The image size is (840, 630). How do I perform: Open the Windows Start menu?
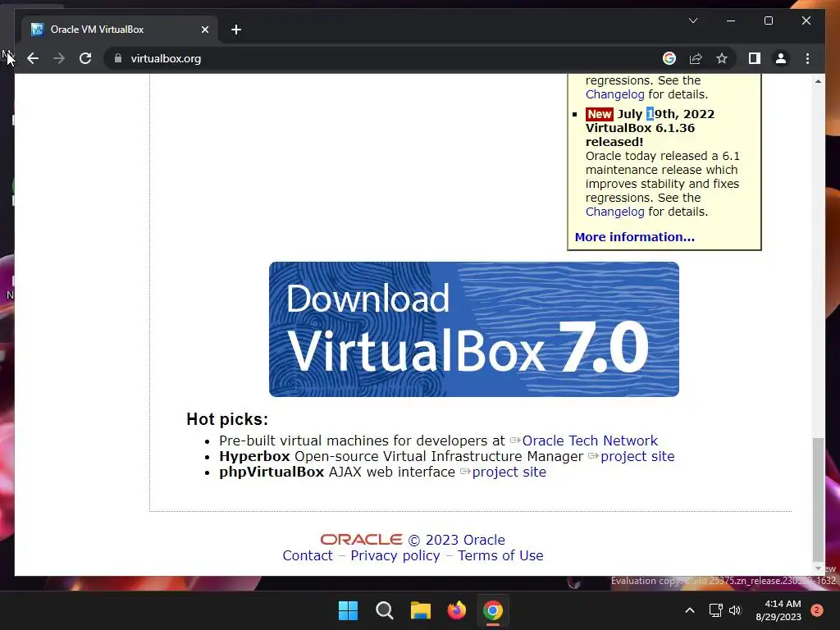(348, 610)
